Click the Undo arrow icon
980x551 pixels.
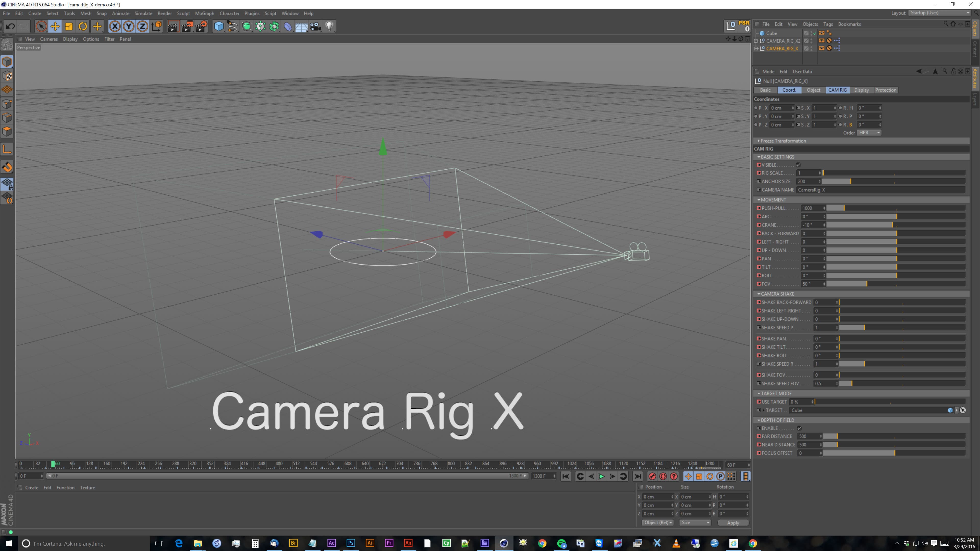click(10, 26)
